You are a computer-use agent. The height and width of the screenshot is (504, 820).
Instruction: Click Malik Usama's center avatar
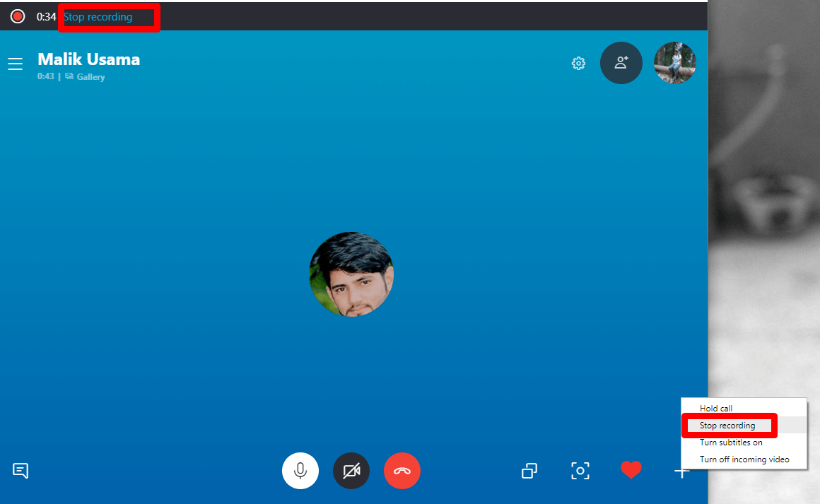pos(351,274)
